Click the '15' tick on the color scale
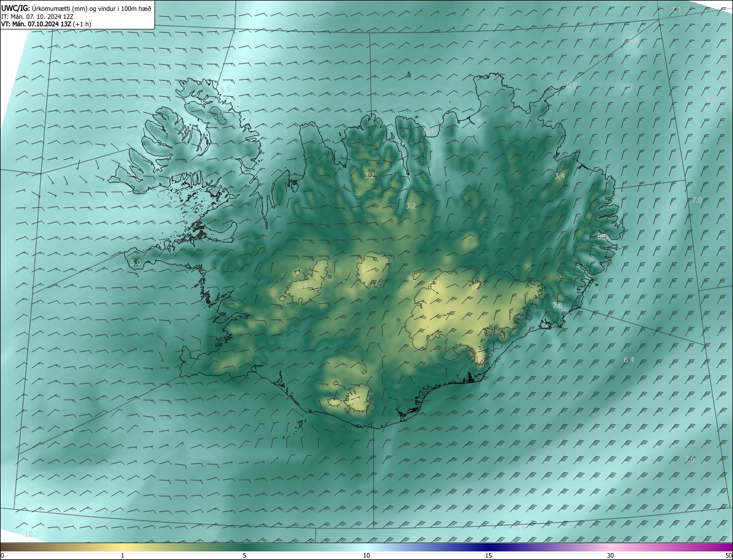Screen dimensions: 733x560 488,555
